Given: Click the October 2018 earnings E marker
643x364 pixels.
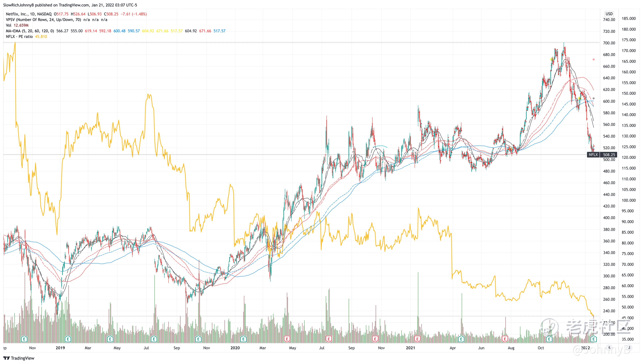Looking at the screenshot, I should [x=24, y=339].
